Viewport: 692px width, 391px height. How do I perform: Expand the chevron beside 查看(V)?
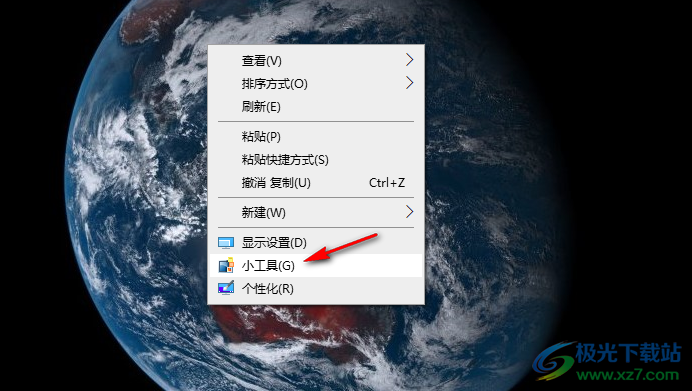[x=410, y=60]
